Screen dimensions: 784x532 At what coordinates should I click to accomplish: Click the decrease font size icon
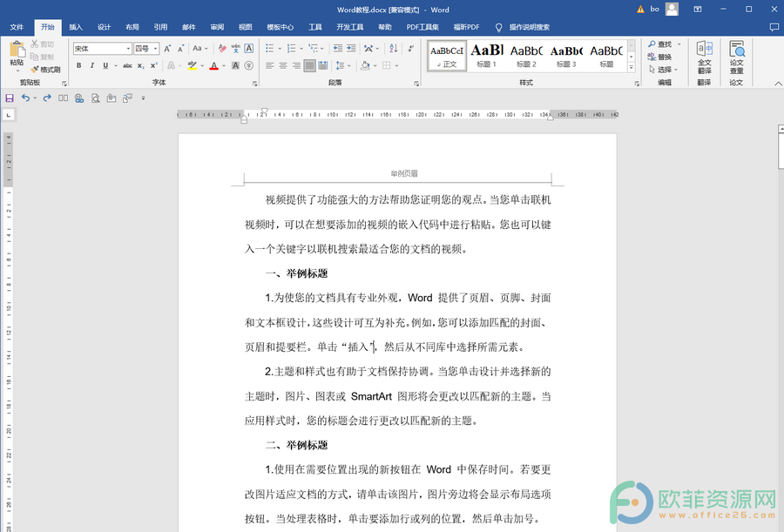point(180,49)
